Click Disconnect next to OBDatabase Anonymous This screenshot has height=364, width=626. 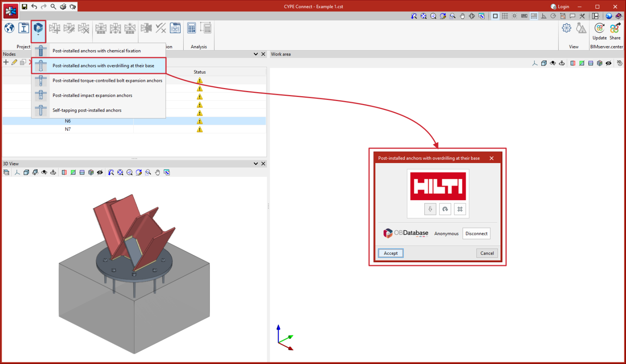pyautogui.click(x=476, y=233)
